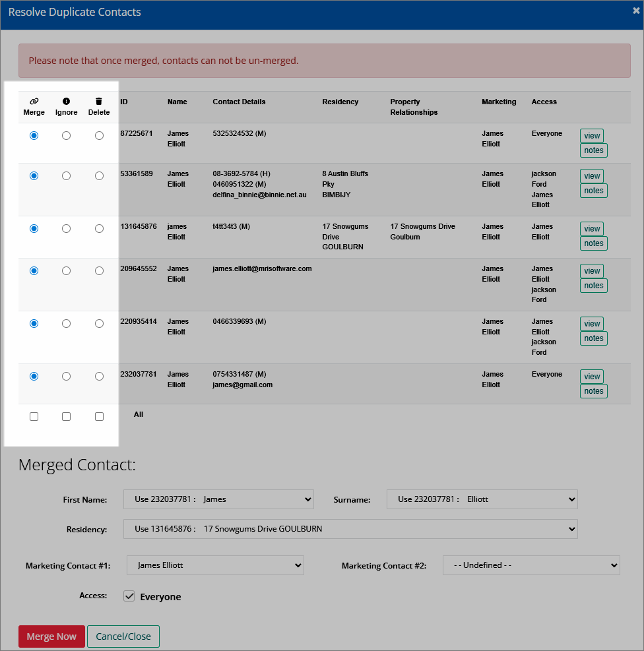Click the Merge link icon in column header
The image size is (644, 651).
pos(34,101)
